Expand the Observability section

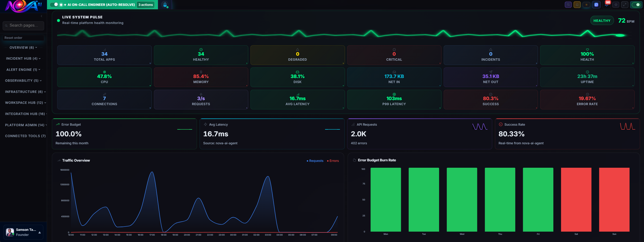[x=23, y=81]
